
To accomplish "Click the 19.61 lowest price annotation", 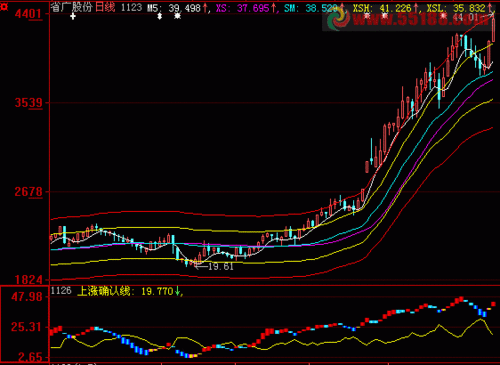I will coord(220,266).
